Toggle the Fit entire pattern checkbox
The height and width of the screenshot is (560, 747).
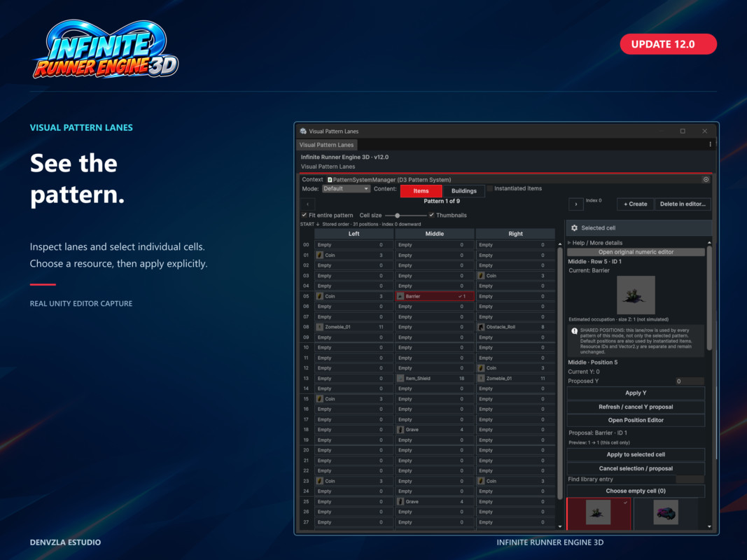click(304, 215)
